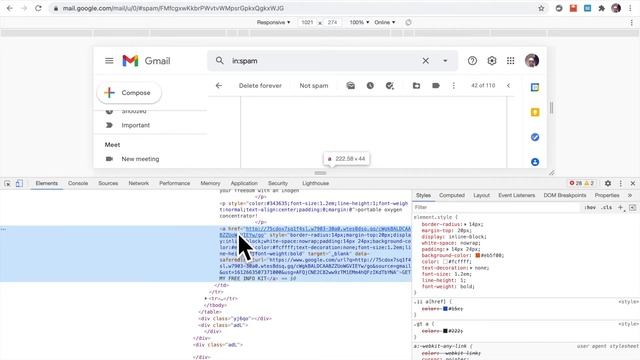Click the #fcffff color swatch
Image resolution: width=640 pixels, height=360 pixels.
[446, 262]
